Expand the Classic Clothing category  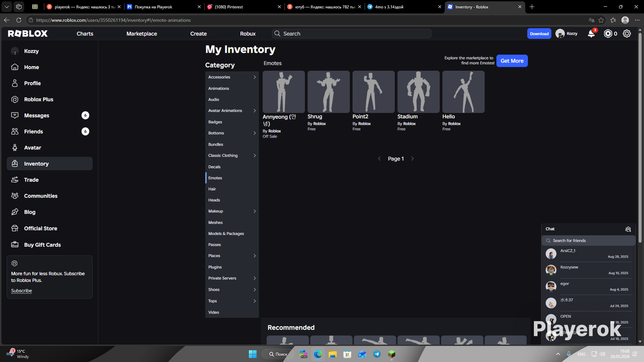pyautogui.click(x=255, y=156)
